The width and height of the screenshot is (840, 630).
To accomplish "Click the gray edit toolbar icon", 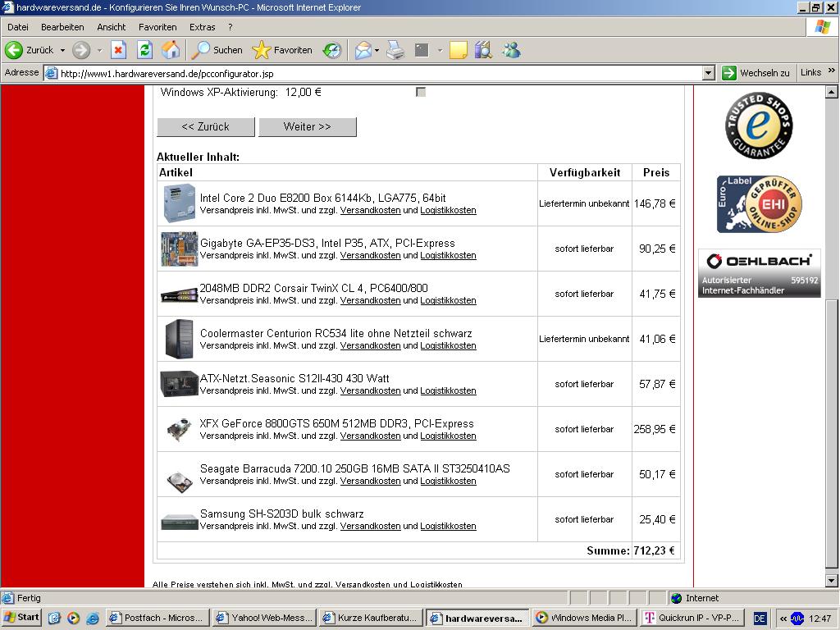I will [422, 50].
